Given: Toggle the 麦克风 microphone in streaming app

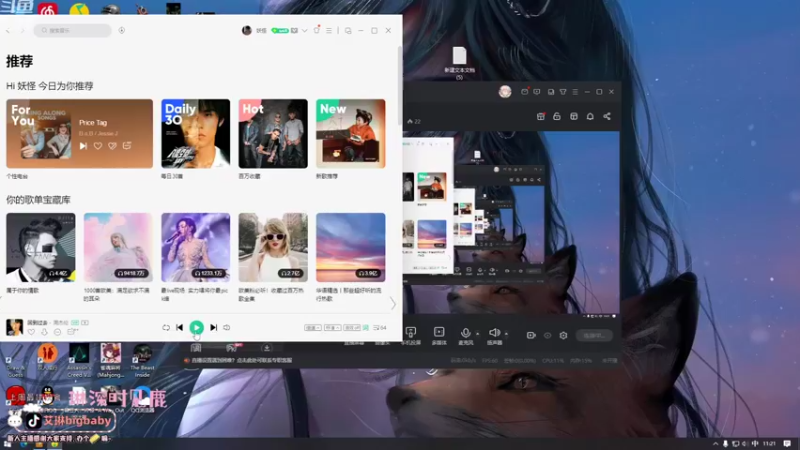Looking at the screenshot, I should [x=465, y=336].
